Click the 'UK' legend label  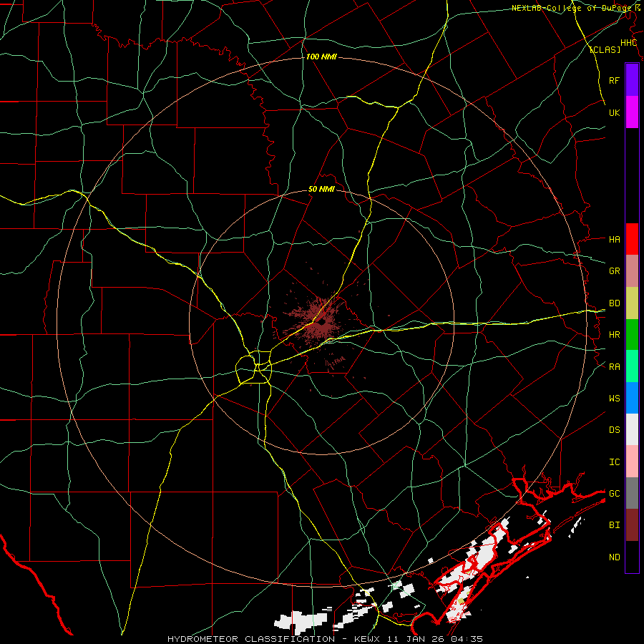coord(614,112)
